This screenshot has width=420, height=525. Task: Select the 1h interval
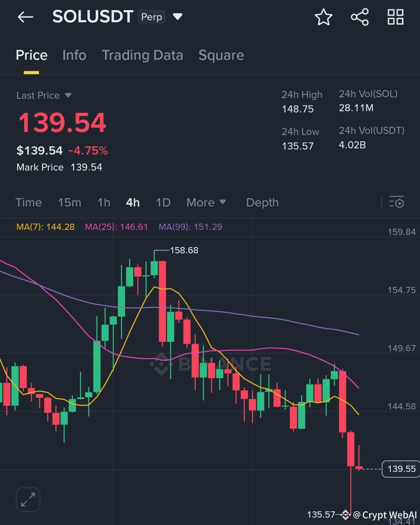pos(104,202)
